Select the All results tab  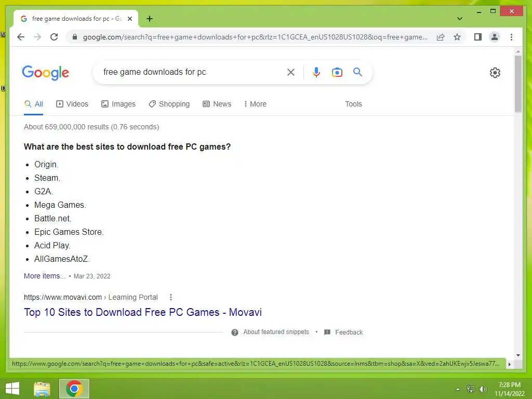point(34,104)
